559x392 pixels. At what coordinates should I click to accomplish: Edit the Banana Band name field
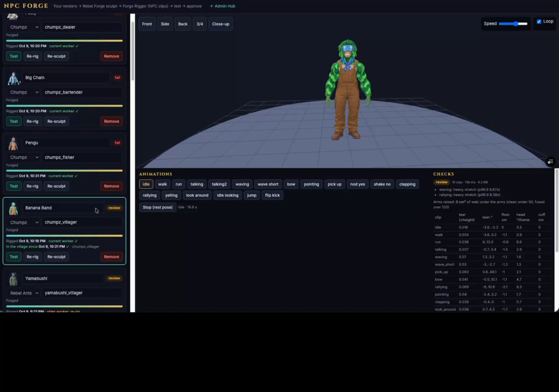[x=64, y=208]
